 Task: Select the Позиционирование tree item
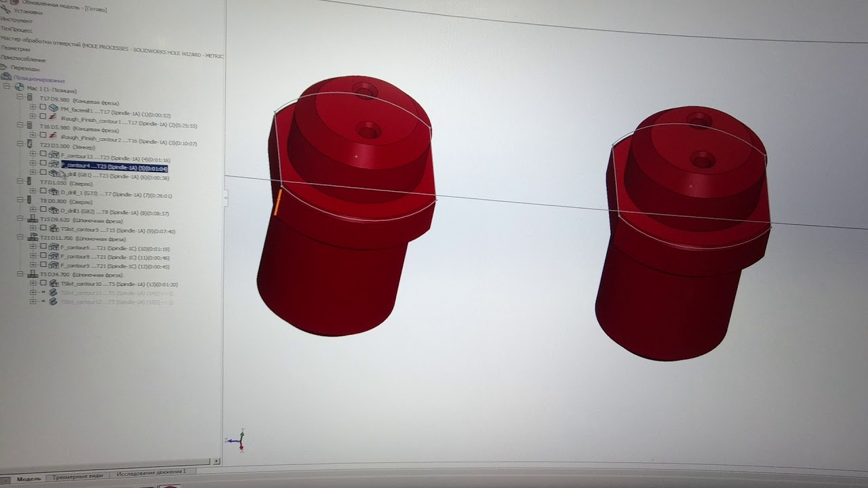39,79
